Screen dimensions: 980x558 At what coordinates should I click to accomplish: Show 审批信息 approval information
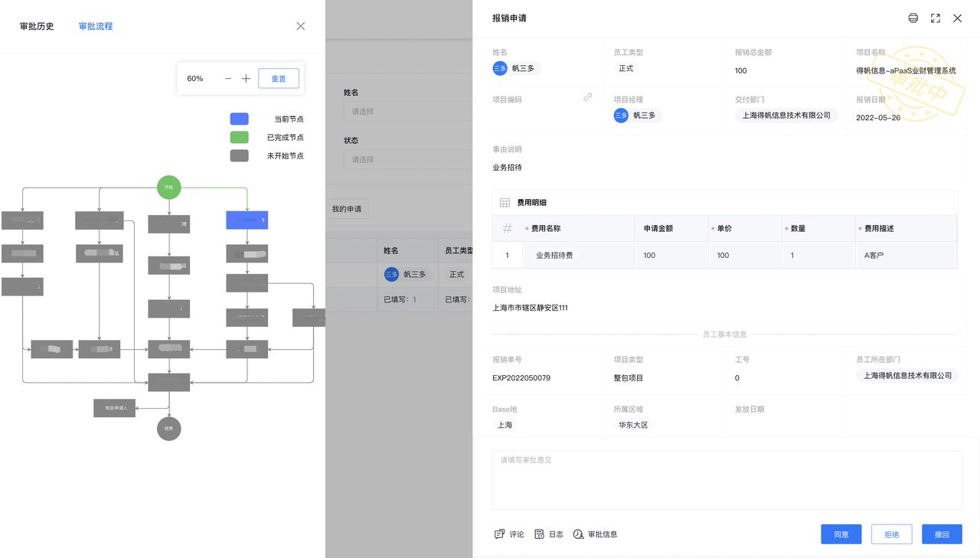[595, 534]
